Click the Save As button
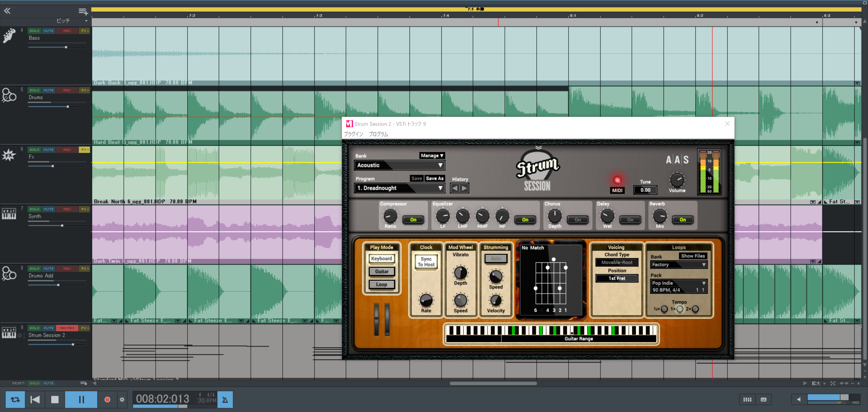The width and height of the screenshot is (868, 412). pos(434,178)
